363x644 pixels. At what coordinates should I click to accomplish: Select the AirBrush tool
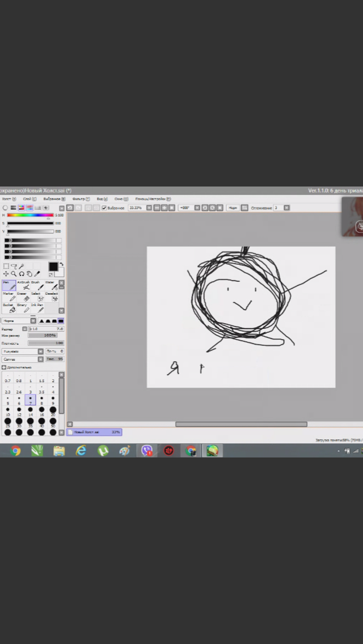[23, 286]
